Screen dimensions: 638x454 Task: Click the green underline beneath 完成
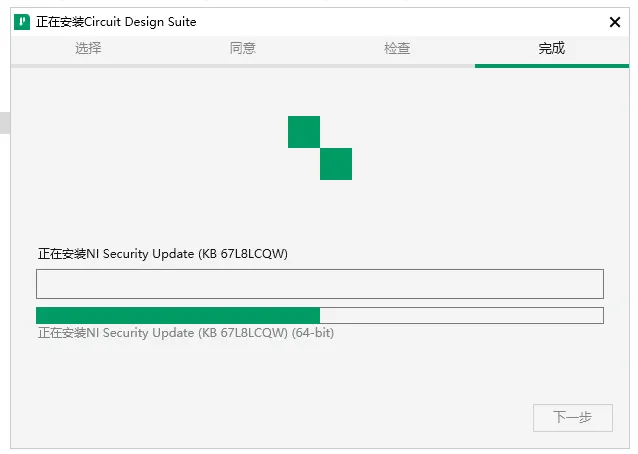551,66
